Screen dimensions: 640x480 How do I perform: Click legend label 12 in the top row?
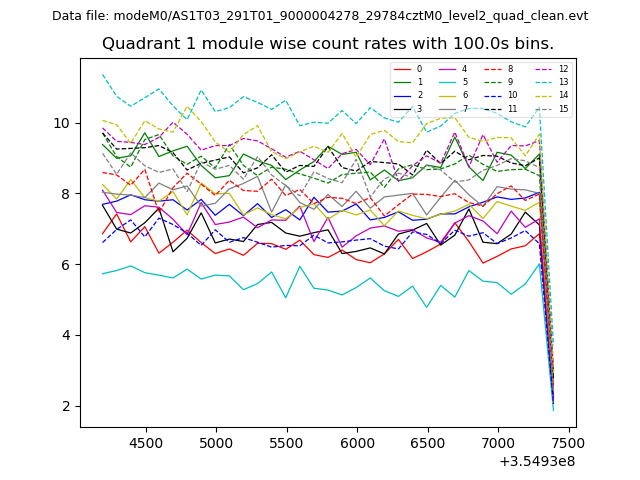point(563,69)
